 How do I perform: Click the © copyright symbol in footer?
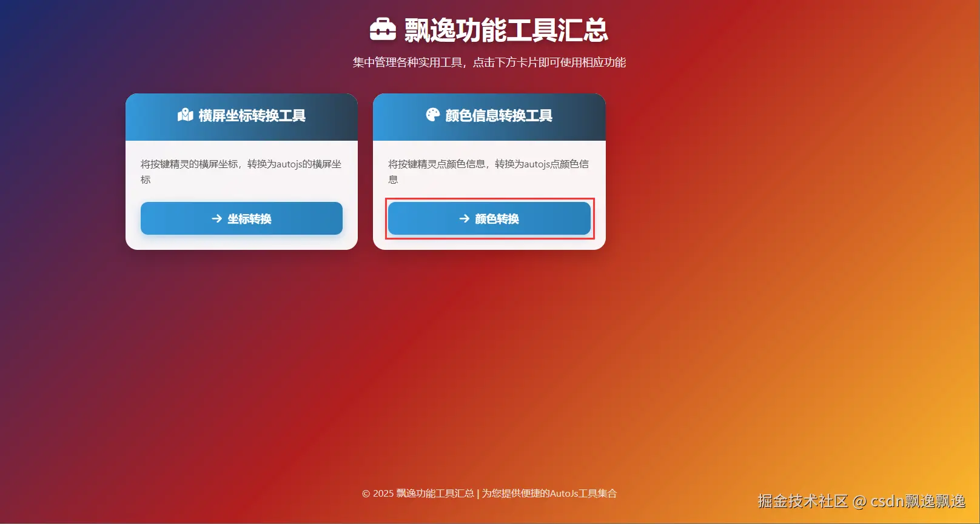(366, 494)
